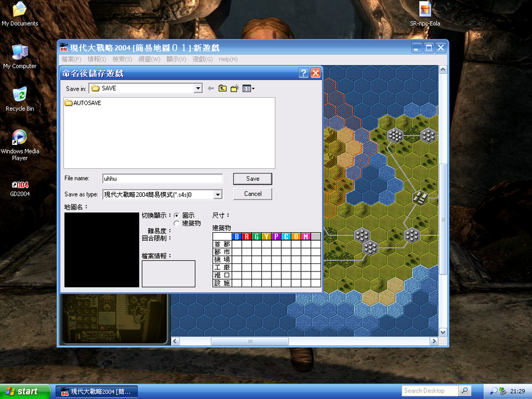Click the 機場 row label
The image size is (532, 399).
[x=222, y=260]
